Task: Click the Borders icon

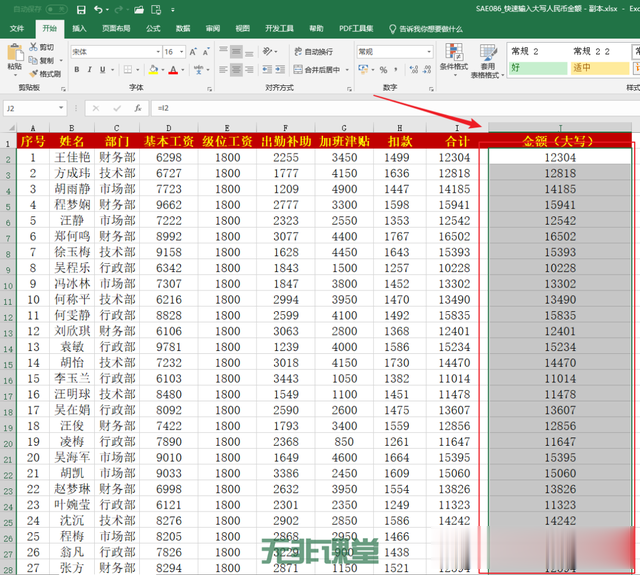Action: tap(128, 70)
